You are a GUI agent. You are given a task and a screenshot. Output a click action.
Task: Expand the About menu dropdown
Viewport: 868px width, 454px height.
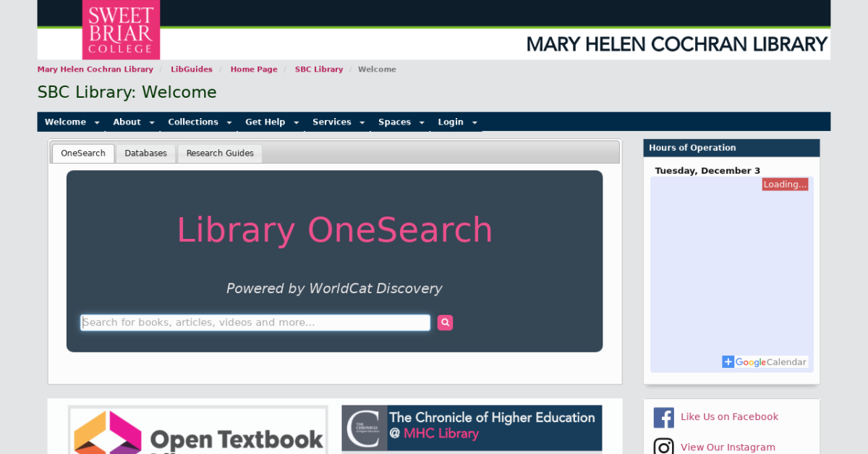pyautogui.click(x=134, y=122)
